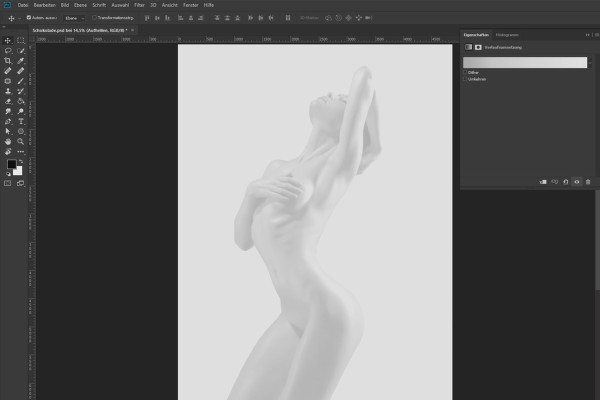Select the History Brush tool
The height and width of the screenshot is (400, 600).
point(21,91)
